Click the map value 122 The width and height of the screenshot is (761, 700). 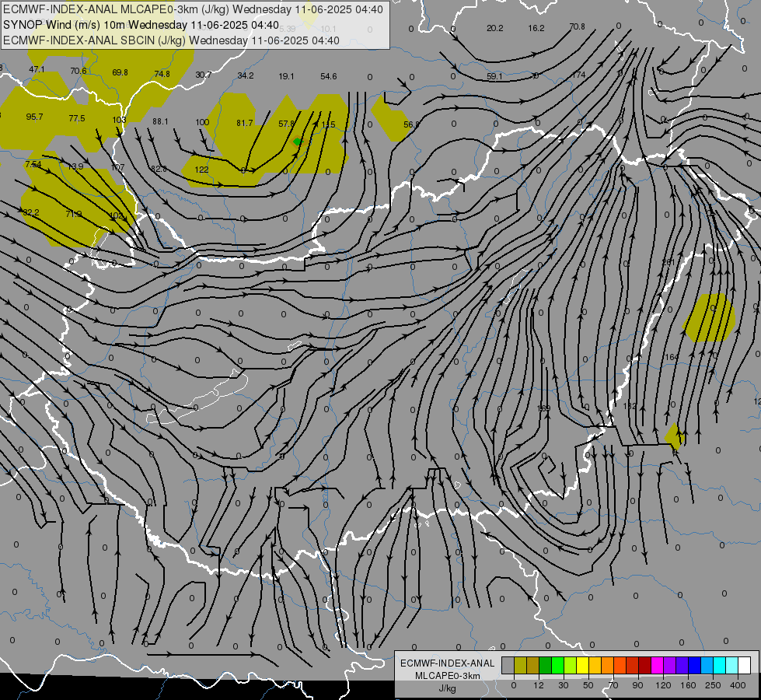(x=201, y=170)
